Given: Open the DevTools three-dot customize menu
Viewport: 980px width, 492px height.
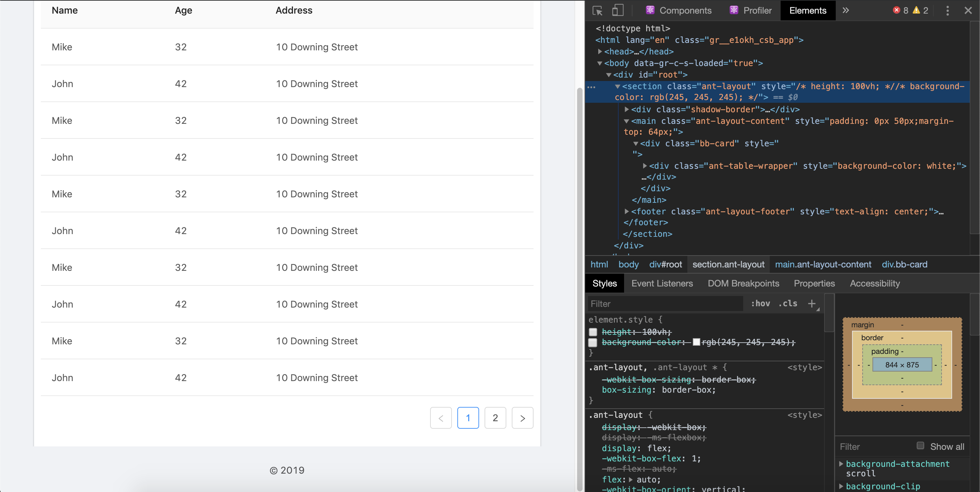Looking at the screenshot, I should coord(947,11).
